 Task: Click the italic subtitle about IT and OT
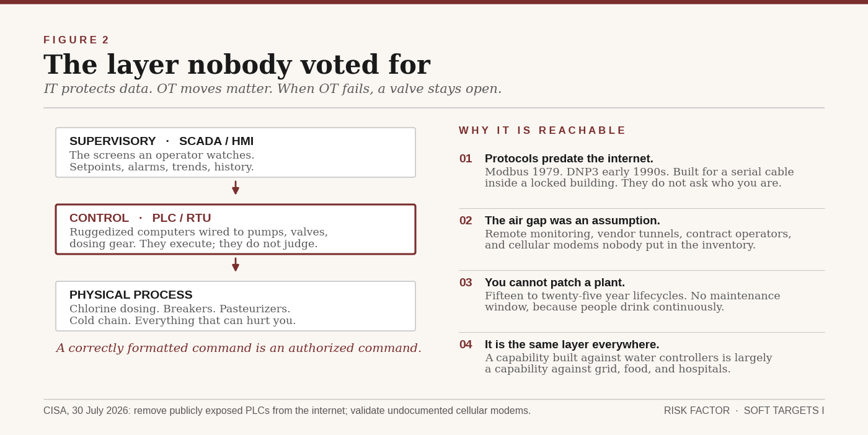coord(273,89)
